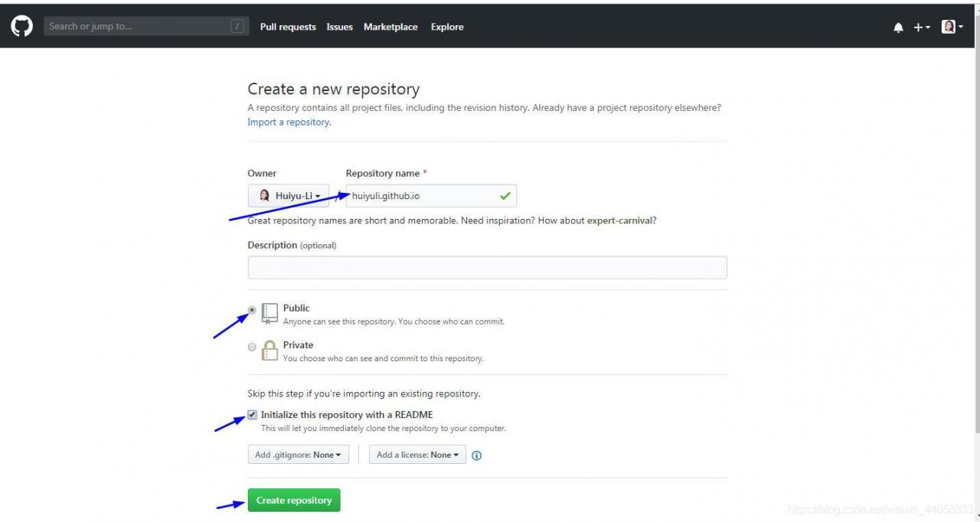Viewport: 980px width, 522px height.
Task: Open the GitHub home logo
Action: [x=22, y=27]
